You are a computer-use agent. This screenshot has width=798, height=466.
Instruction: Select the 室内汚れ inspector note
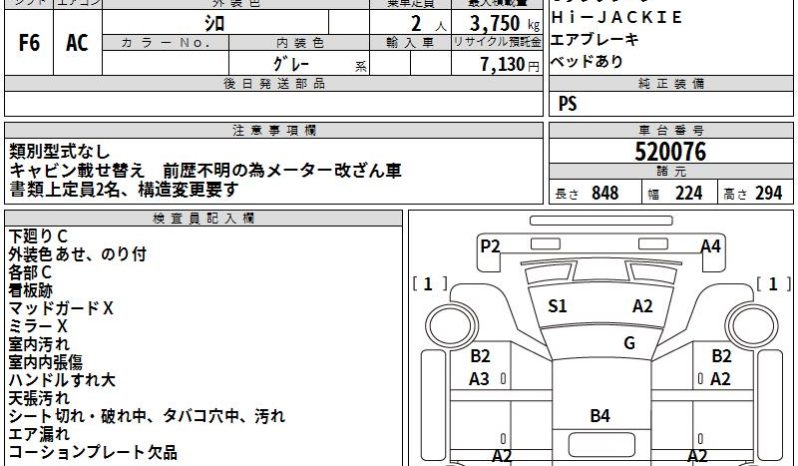(39, 344)
